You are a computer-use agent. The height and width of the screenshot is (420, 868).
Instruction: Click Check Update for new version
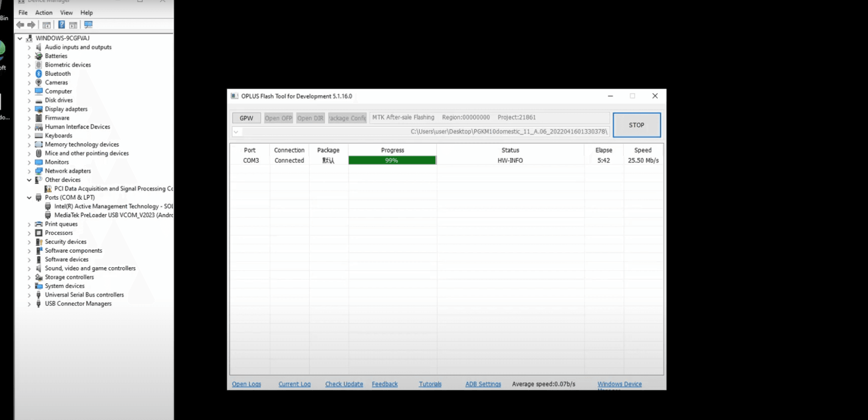click(344, 384)
